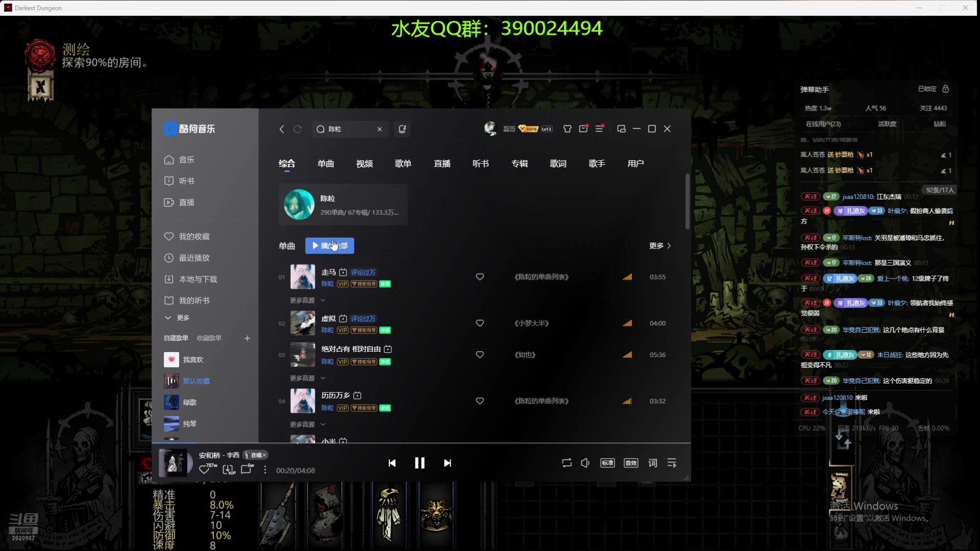
Task: Switch to the 用户 tab
Action: pyautogui.click(x=636, y=164)
